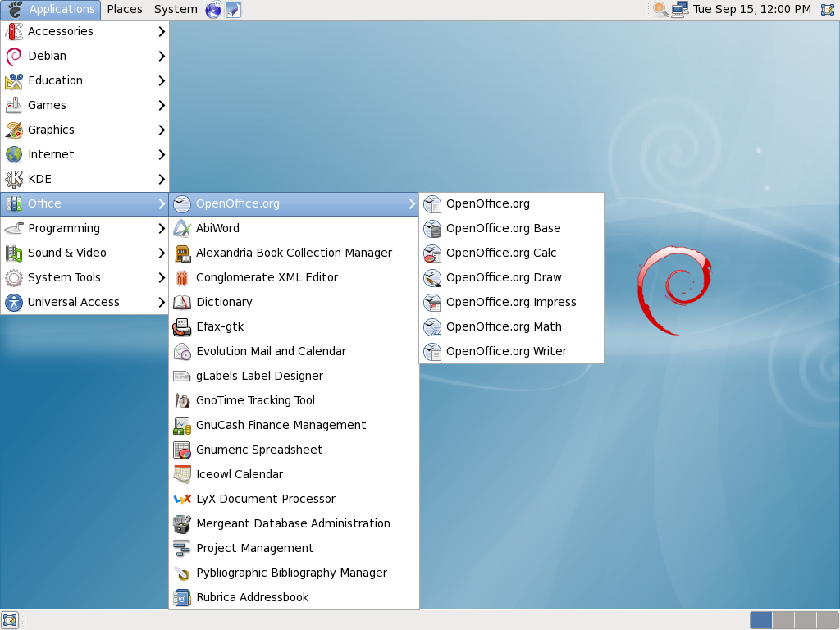Viewport: 840px width, 630px height.
Task: Select the Office menu category
Action: click(x=84, y=204)
